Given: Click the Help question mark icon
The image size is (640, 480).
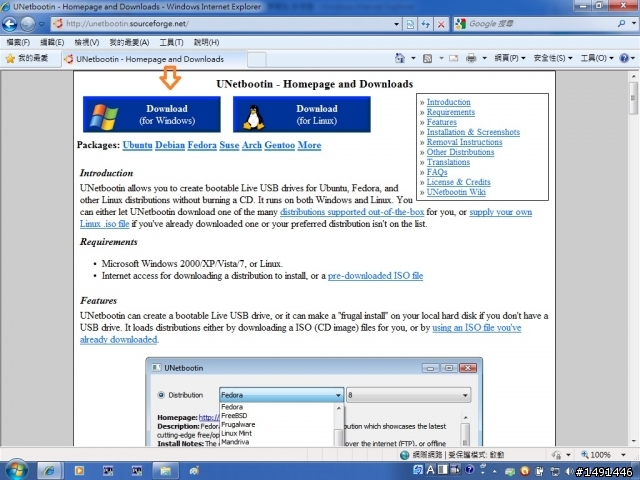Looking at the screenshot, I should tap(624, 58).
